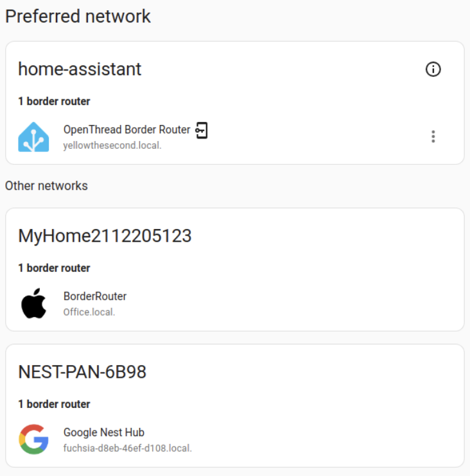The width and height of the screenshot is (470, 476).
Task: Click the Apple logo icon
Action: coord(33,303)
